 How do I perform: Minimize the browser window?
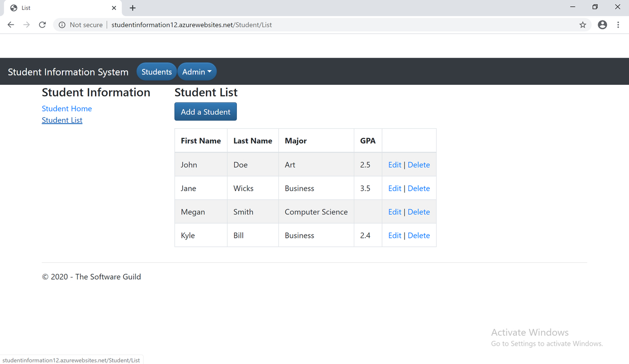[x=573, y=8]
